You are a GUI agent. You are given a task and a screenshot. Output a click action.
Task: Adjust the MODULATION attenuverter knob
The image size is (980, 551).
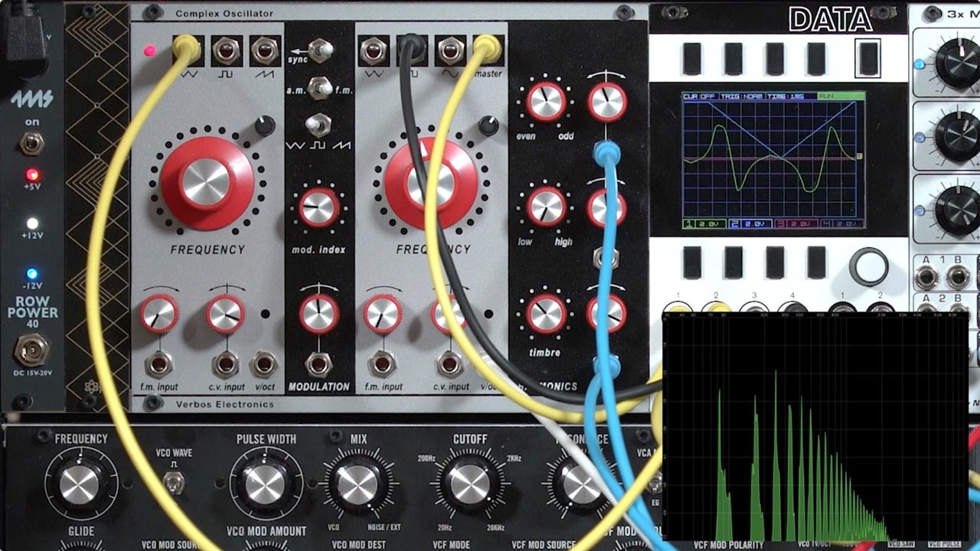click(x=318, y=313)
